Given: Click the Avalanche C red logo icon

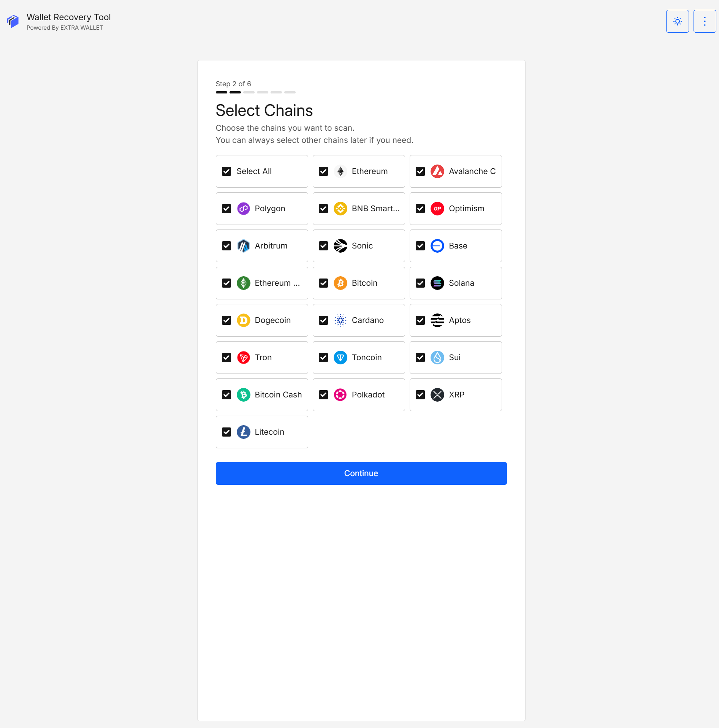Looking at the screenshot, I should pyautogui.click(x=437, y=171).
